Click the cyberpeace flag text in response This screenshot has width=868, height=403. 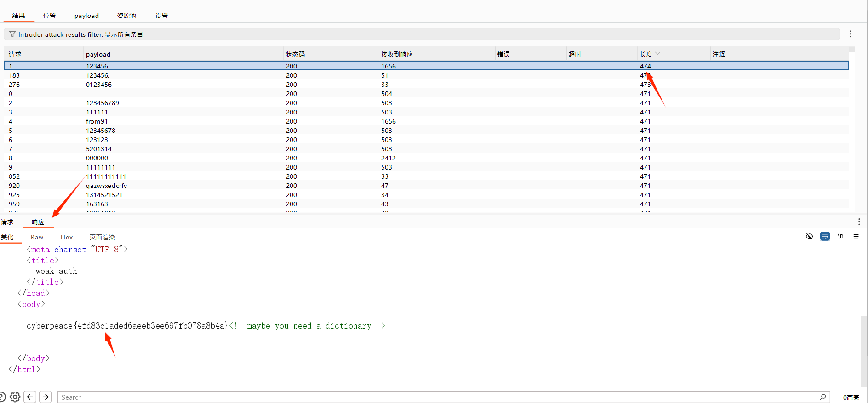127,326
